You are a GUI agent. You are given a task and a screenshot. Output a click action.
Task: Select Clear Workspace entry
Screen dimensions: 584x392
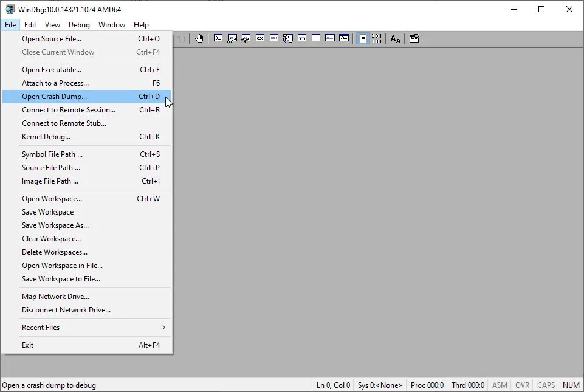pyautogui.click(x=86, y=239)
